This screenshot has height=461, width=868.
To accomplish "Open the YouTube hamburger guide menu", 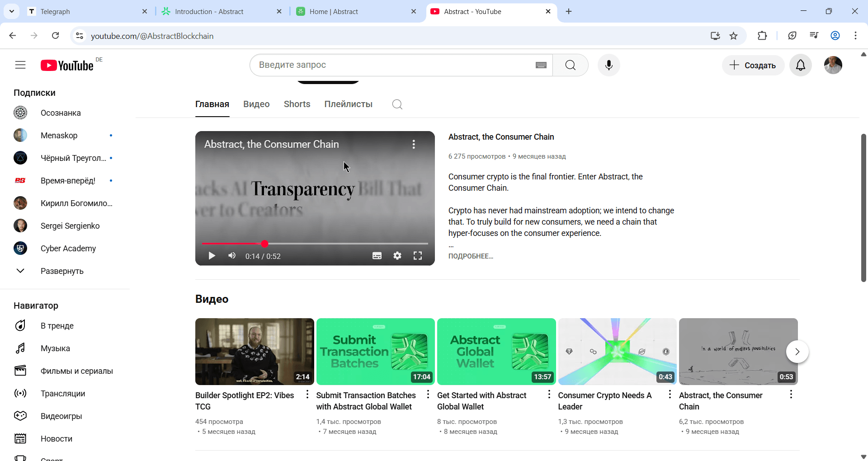I will 20,65.
